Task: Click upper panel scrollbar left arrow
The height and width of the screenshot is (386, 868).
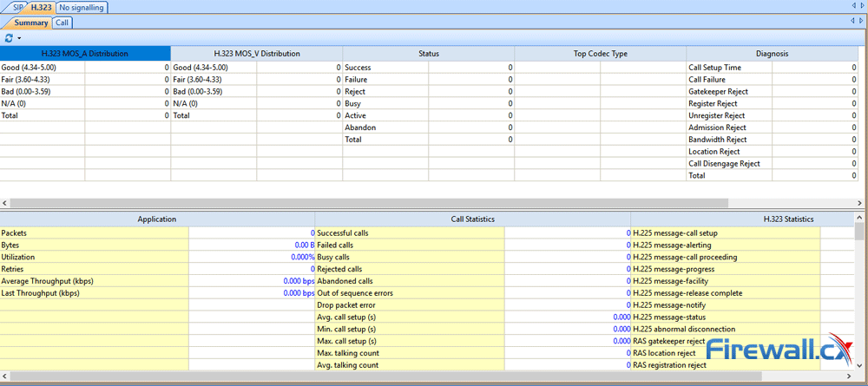Action: 3,203
